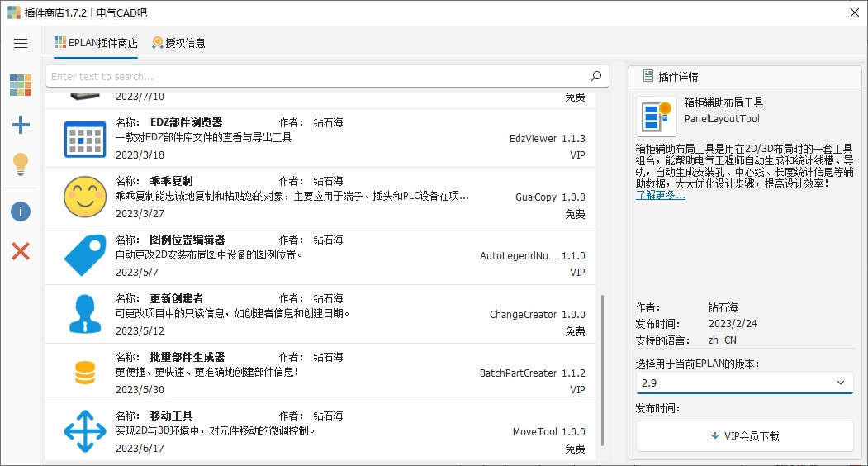Focus the Enter text to search field
This screenshot has height=466, width=868.
coord(327,76)
